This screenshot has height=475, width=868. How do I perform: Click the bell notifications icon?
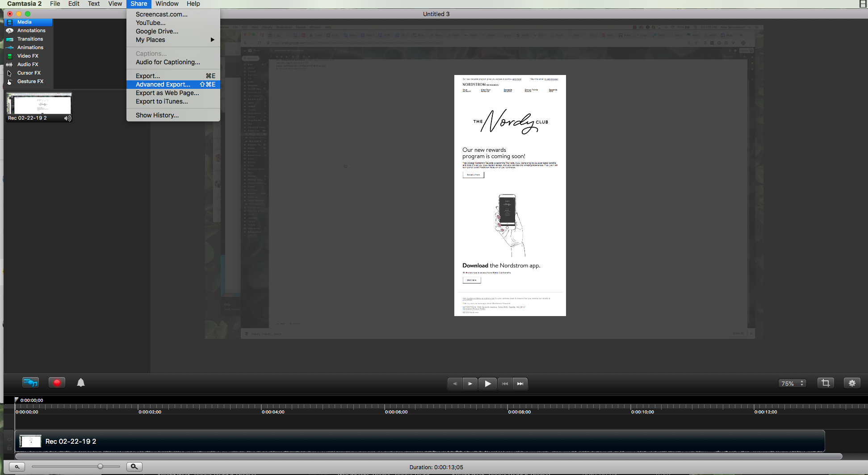81,383
